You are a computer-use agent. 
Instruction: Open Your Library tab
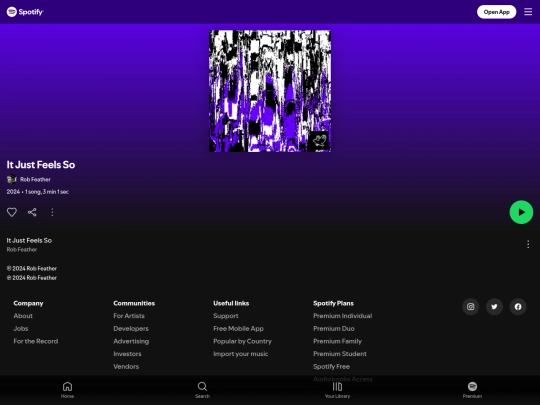[x=338, y=390]
